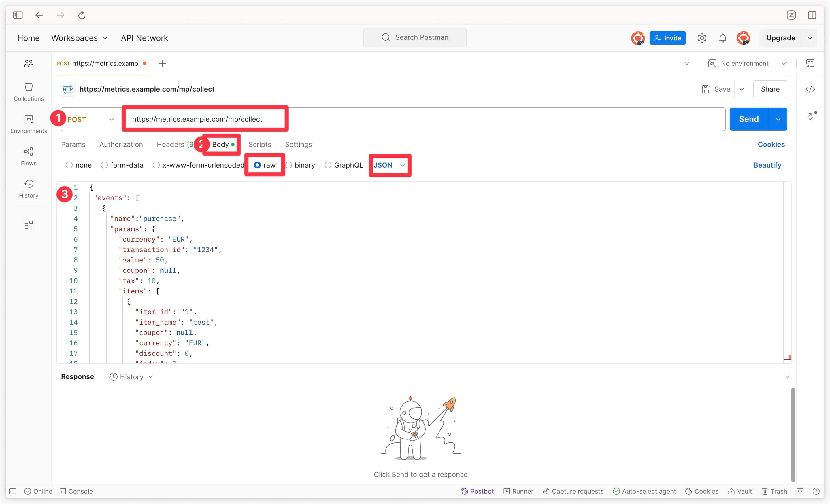The height and width of the screenshot is (504, 830).
Task: Open the JSON body format dropdown
Action: [389, 165]
